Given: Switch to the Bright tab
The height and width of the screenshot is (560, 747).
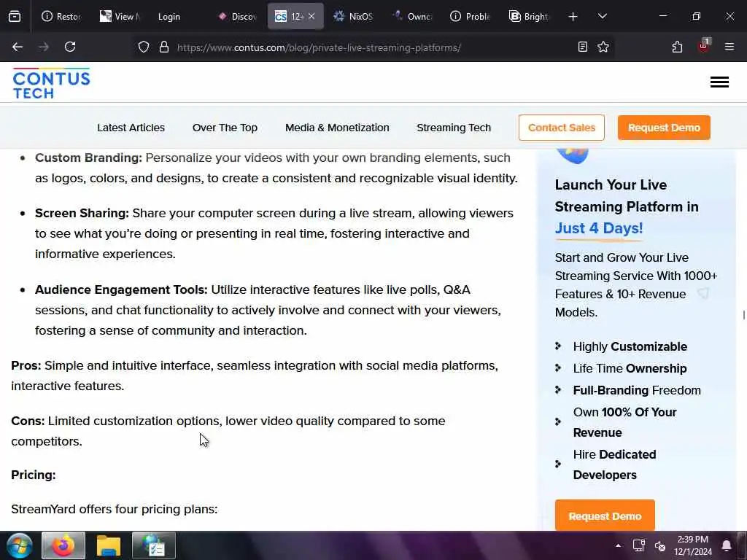Looking at the screenshot, I should 529,17.
